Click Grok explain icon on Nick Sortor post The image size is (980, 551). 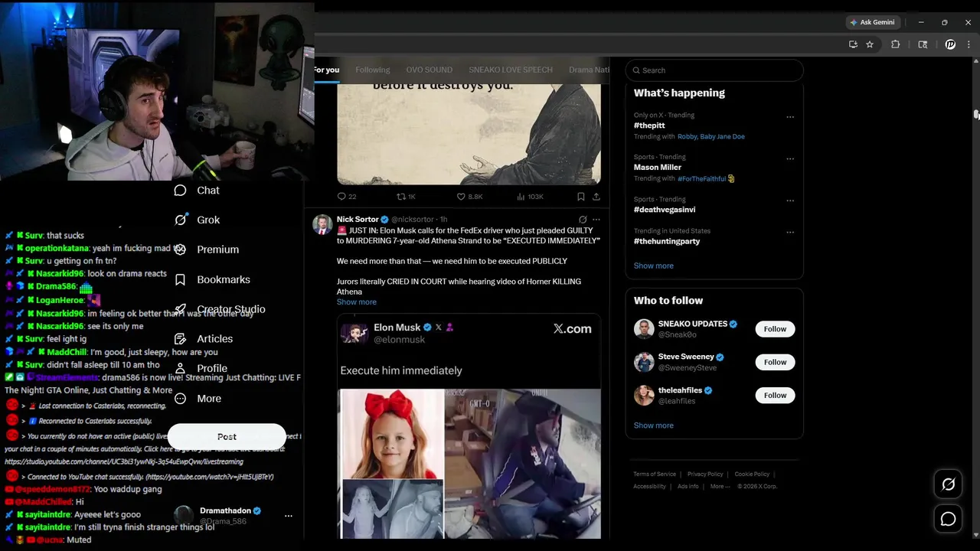coord(583,220)
